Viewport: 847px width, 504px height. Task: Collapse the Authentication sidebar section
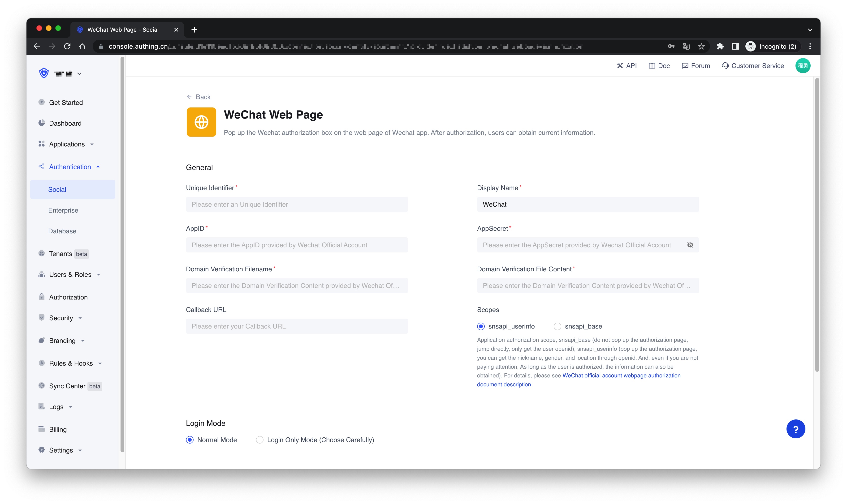[70, 167]
